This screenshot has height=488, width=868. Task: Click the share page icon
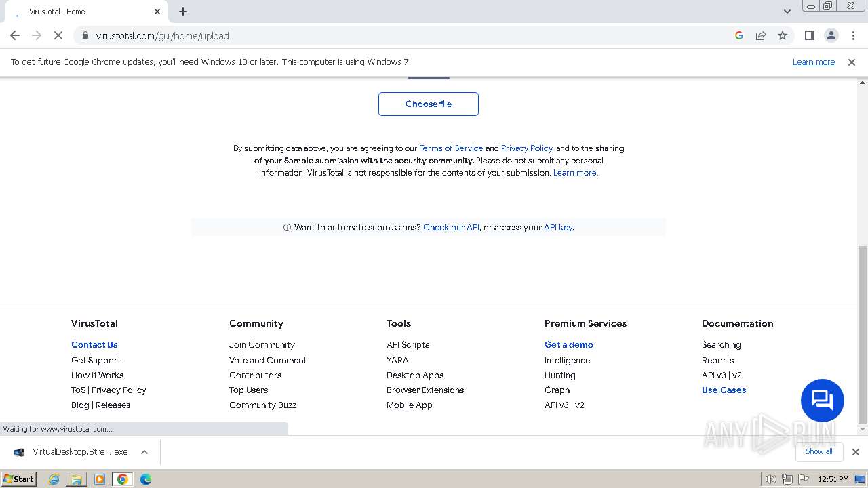(761, 35)
